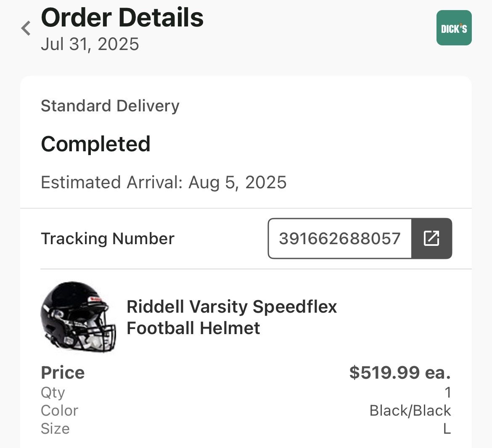Tap Estimated Arrival Aug 5, 2025 text
This screenshot has height=448, width=492.
point(164,182)
